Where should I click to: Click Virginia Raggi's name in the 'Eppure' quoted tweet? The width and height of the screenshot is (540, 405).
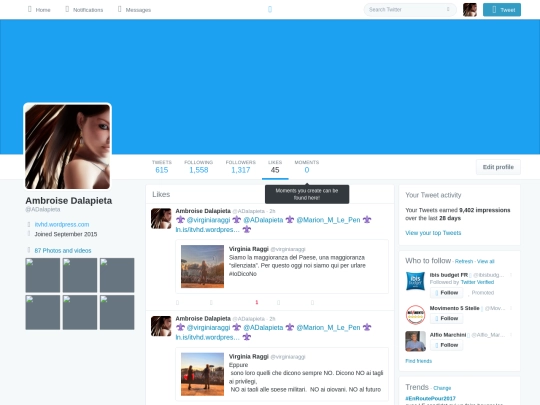pyautogui.click(x=249, y=356)
